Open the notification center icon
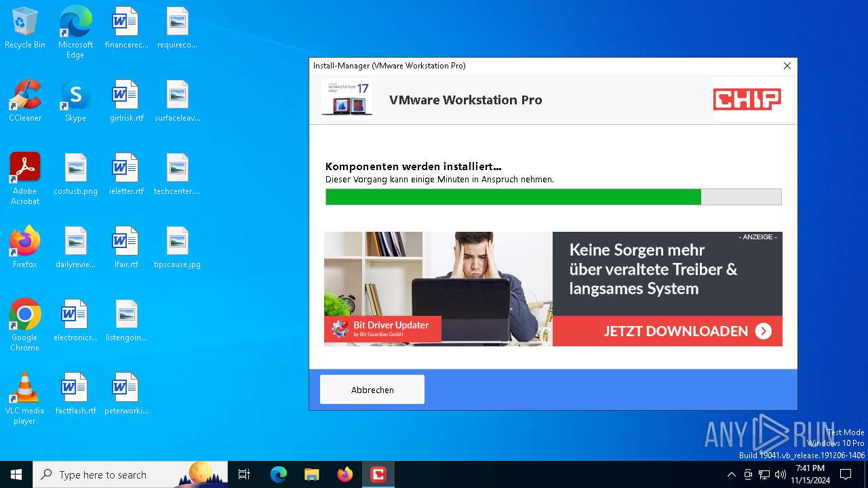 [846, 474]
